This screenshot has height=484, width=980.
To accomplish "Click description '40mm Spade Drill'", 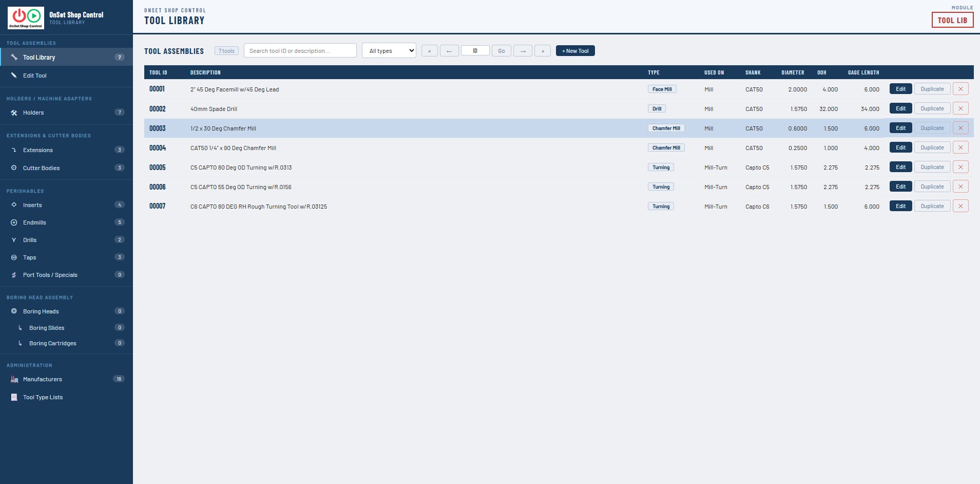I will point(214,109).
